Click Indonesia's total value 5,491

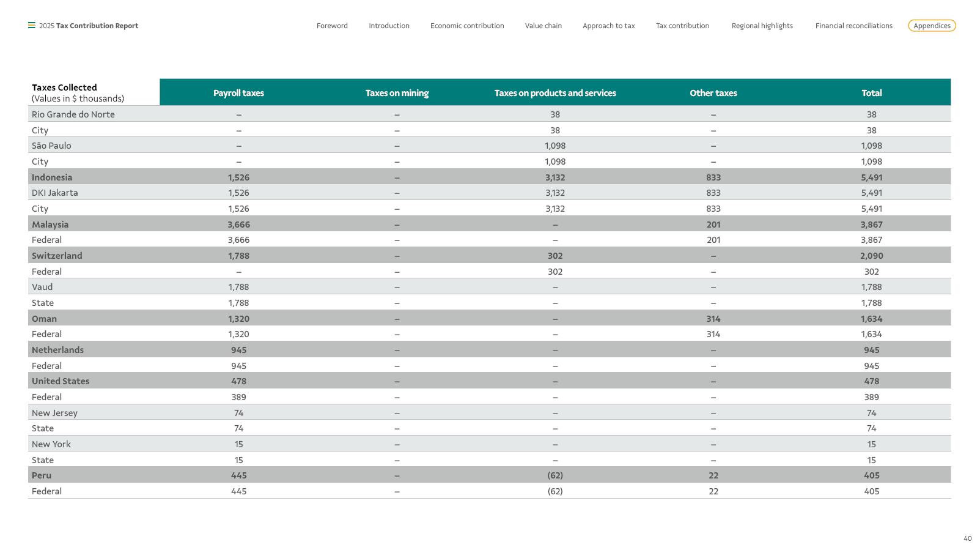872,177
